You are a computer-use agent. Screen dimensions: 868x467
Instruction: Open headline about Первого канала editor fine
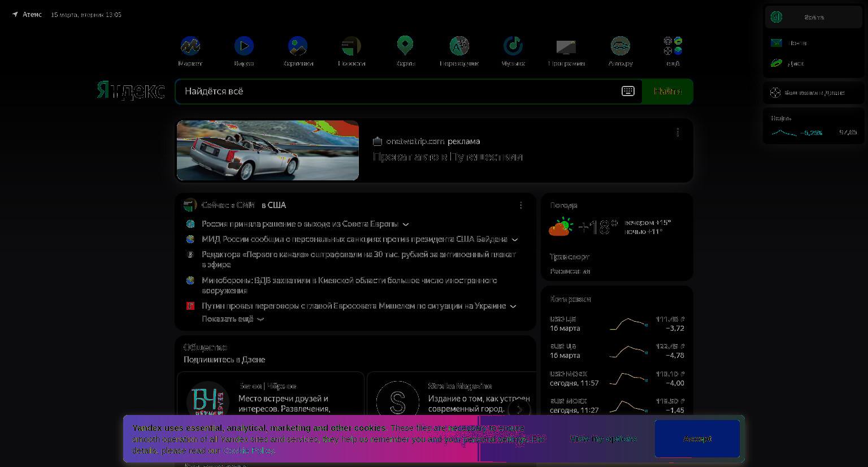click(x=359, y=260)
